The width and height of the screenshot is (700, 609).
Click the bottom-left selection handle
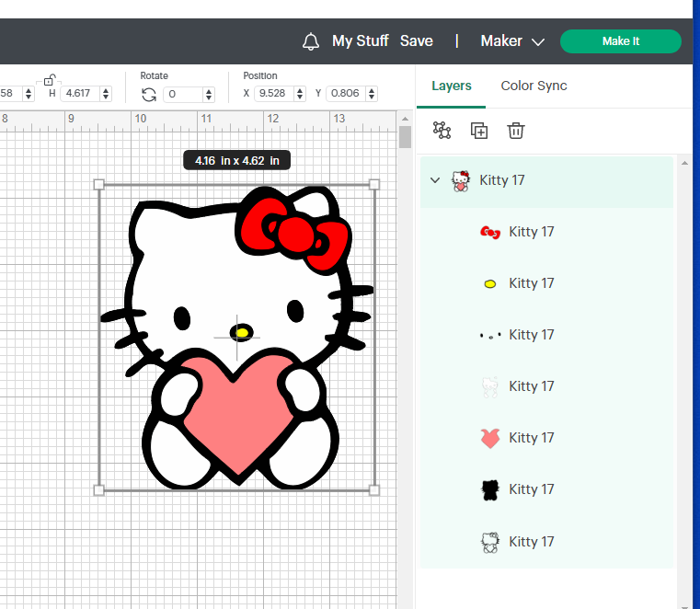click(98, 490)
